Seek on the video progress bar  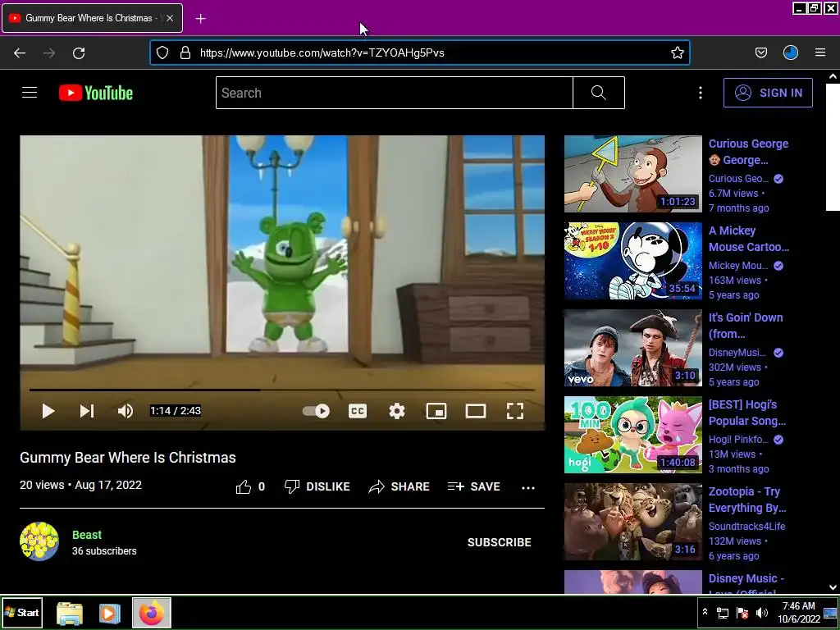[282, 390]
